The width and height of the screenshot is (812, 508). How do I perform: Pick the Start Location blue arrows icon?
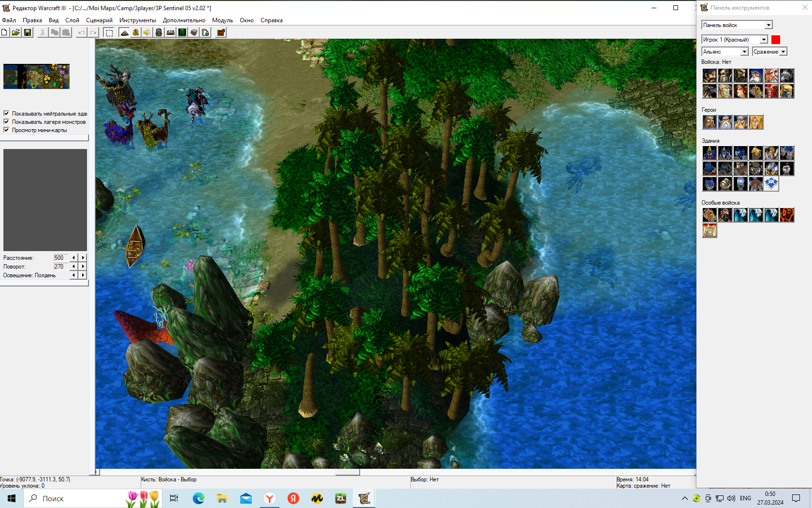coord(771,184)
